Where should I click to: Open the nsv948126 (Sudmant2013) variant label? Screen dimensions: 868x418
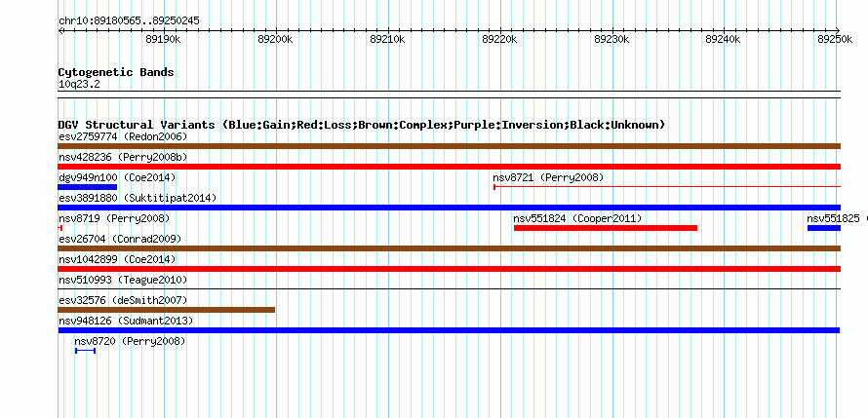[126, 321]
